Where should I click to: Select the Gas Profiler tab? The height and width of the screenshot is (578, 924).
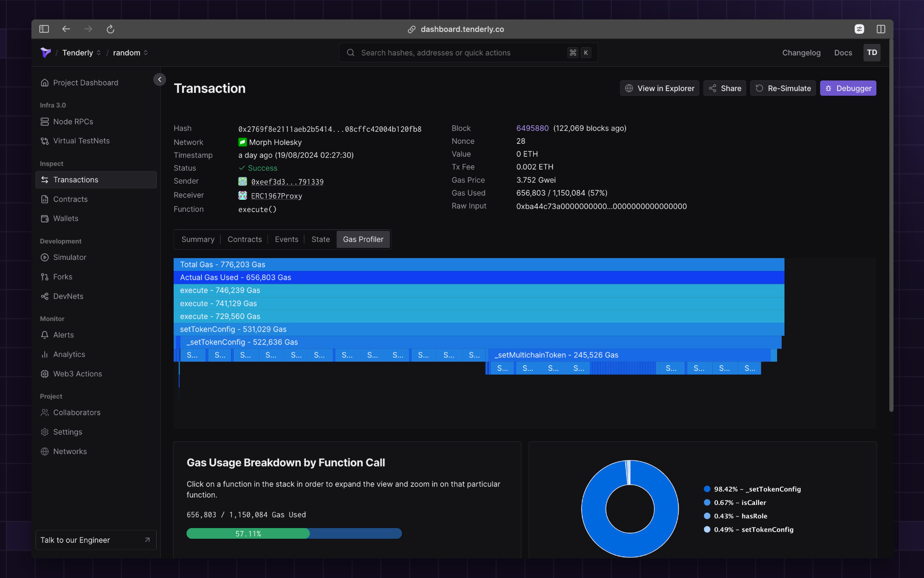pyautogui.click(x=363, y=239)
